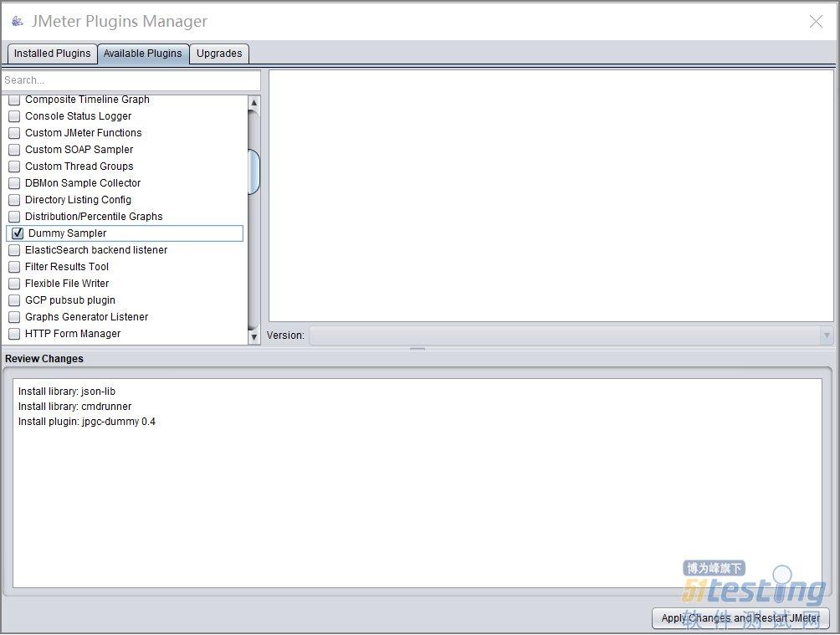
Task: Click the plugin list scroll down arrow
Action: click(254, 337)
